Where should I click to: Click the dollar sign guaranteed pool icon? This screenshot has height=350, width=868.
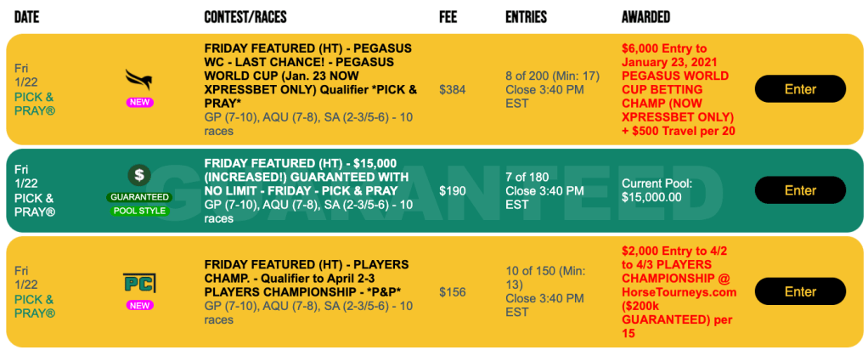pyautogui.click(x=138, y=176)
